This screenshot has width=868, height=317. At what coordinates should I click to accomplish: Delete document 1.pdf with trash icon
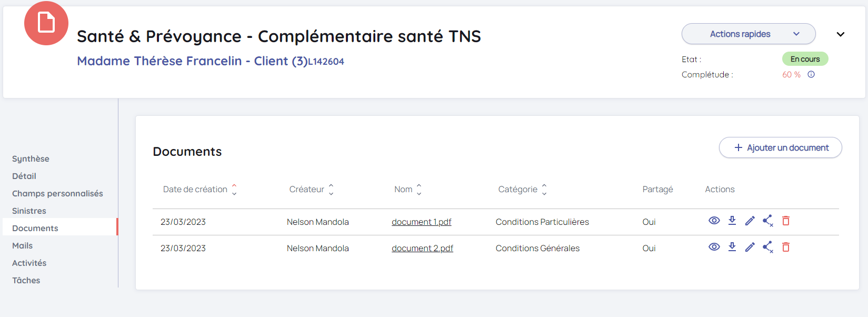785,221
